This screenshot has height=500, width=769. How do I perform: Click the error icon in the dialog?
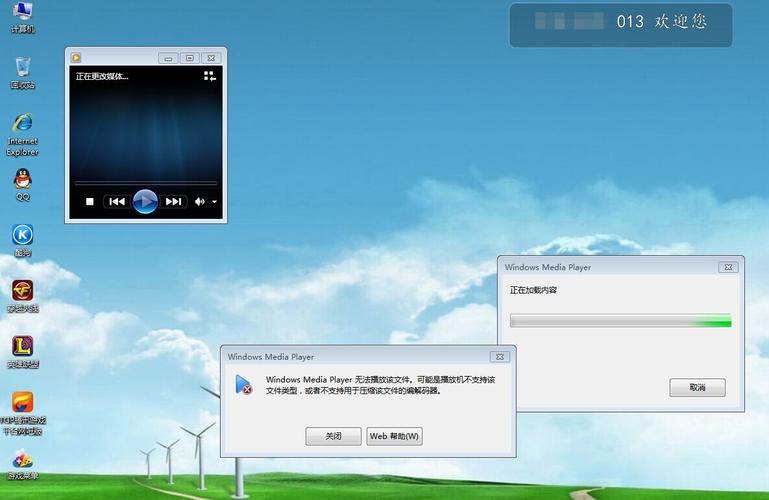tap(243, 385)
